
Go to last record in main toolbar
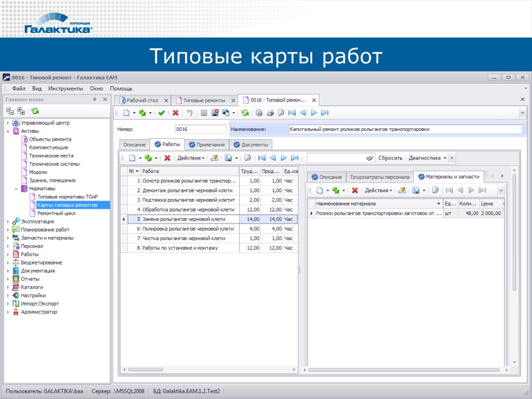coord(325,113)
